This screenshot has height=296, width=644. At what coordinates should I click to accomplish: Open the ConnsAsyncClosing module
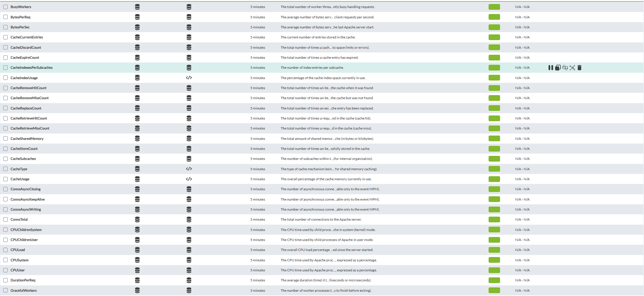tap(26, 189)
